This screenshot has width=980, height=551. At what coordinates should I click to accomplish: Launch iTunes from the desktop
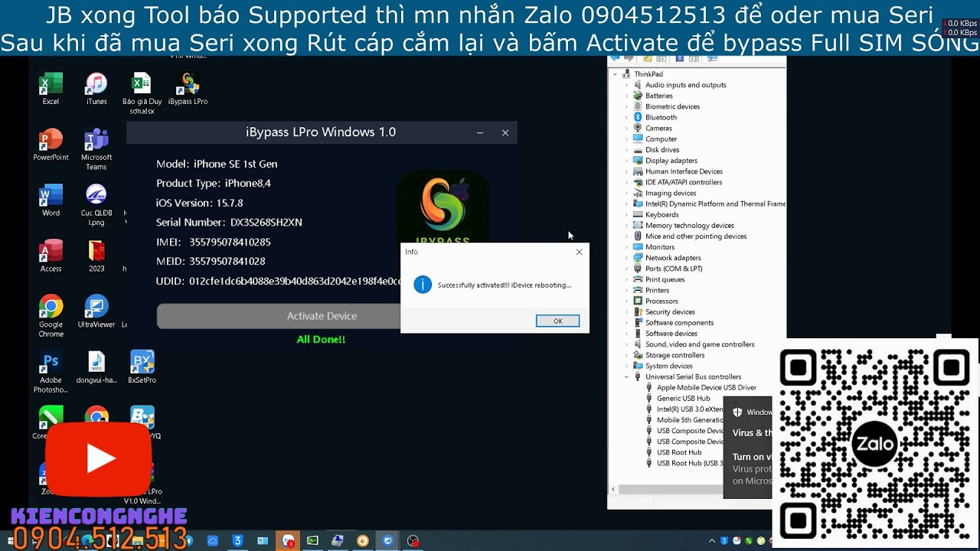pyautogui.click(x=96, y=89)
